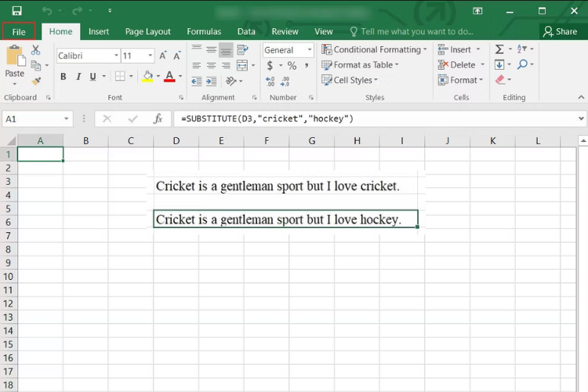Apply cell borders icon

tap(120, 76)
